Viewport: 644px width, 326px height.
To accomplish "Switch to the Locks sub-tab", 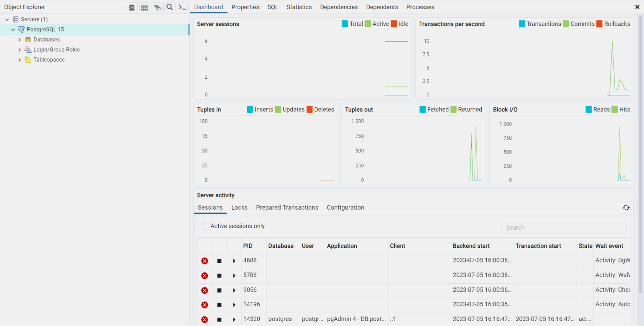I will click(239, 208).
